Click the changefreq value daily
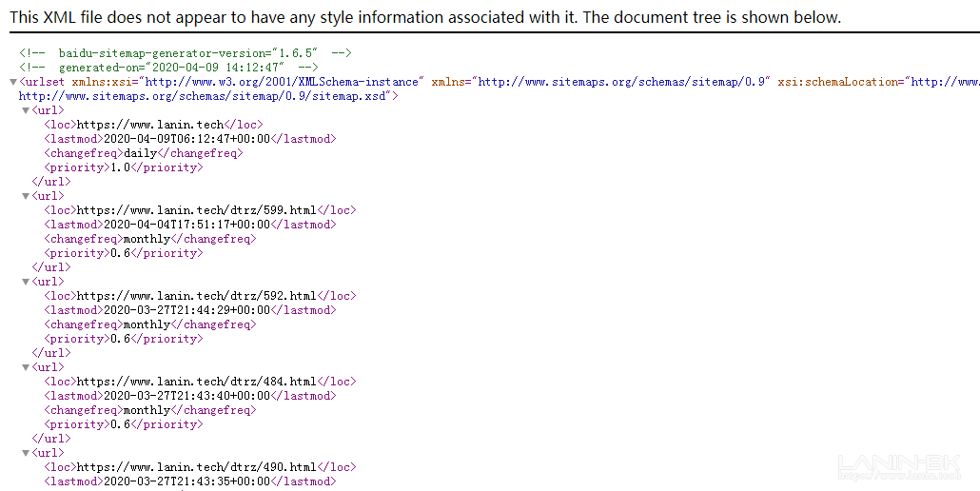This screenshot has height=491, width=980. click(141, 153)
